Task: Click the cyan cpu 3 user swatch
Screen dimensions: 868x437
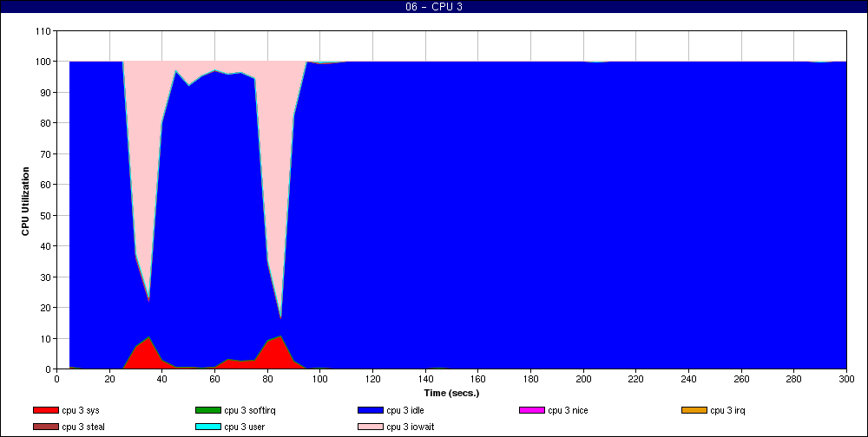Action: (x=207, y=427)
